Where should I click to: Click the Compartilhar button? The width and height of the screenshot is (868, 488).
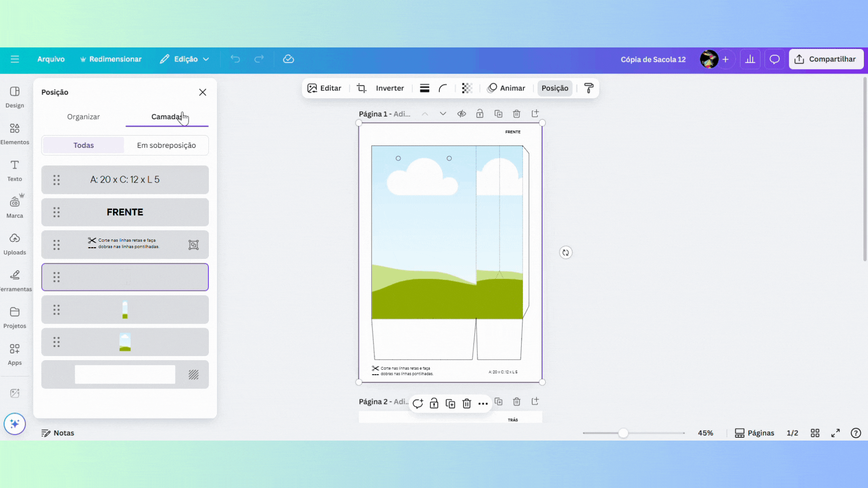coord(826,59)
